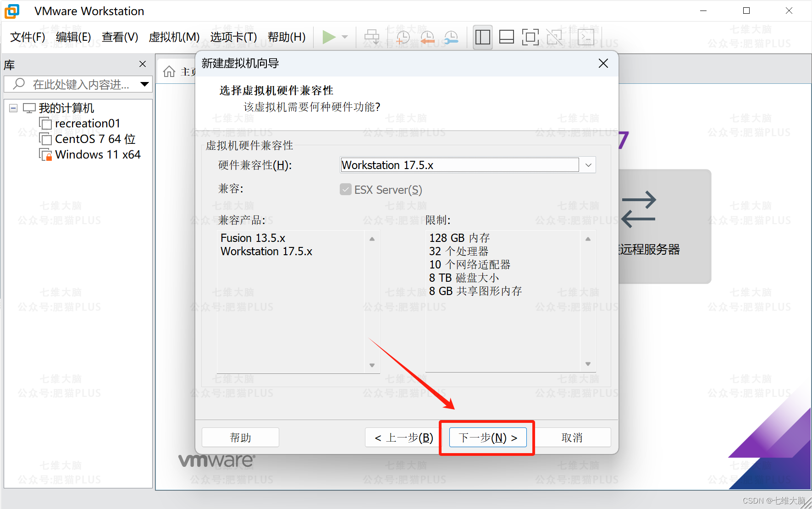Select the CentOS 7 64 位 virtual machine
This screenshot has height=509, width=812.
pos(95,139)
